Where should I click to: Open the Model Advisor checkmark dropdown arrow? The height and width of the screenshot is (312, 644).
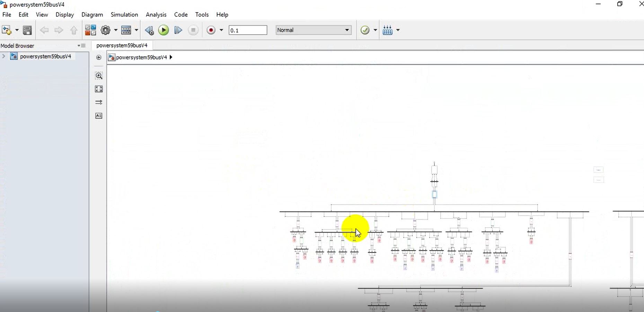point(375,30)
